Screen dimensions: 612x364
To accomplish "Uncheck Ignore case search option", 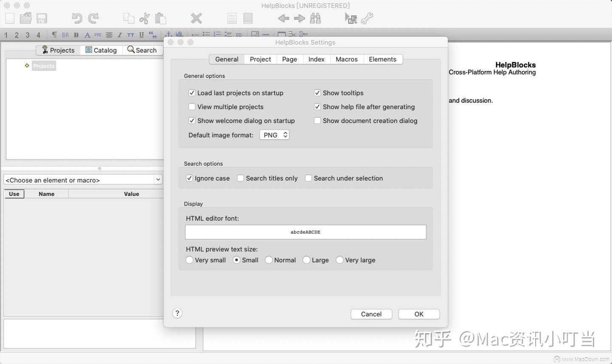I will [190, 178].
